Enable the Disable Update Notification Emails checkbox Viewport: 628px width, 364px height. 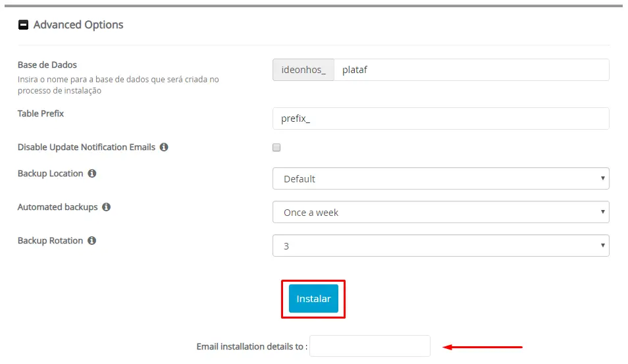(x=276, y=147)
